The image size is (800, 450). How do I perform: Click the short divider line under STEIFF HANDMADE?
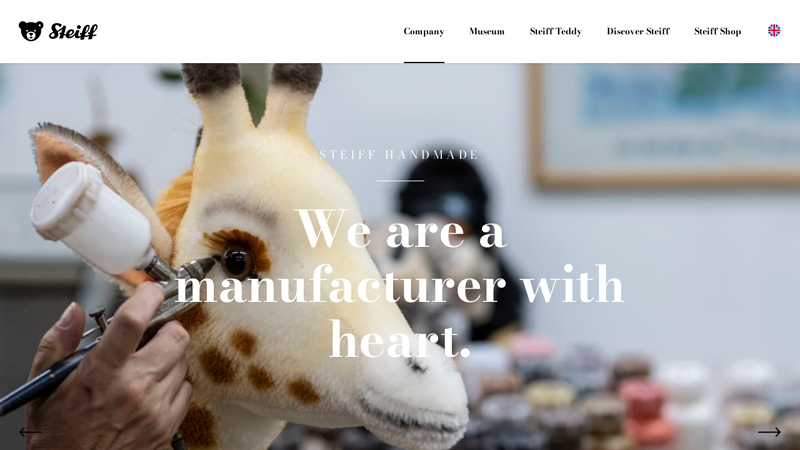click(399, 181)
